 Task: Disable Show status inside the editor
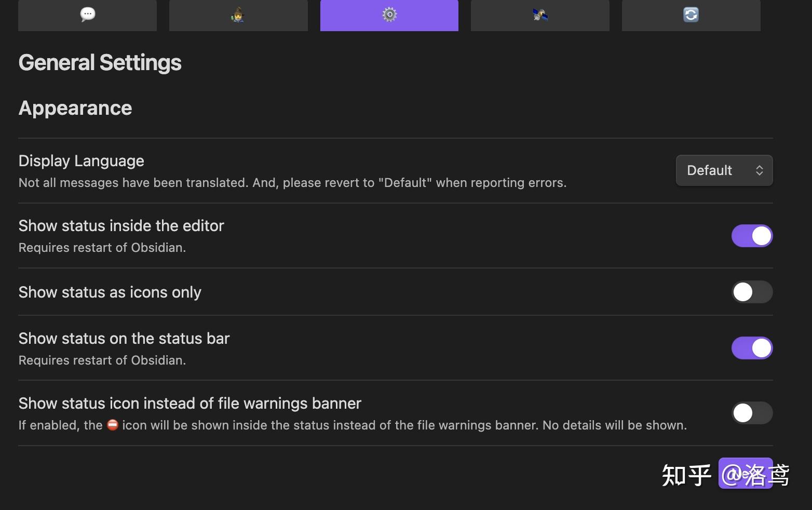[752, 236]
